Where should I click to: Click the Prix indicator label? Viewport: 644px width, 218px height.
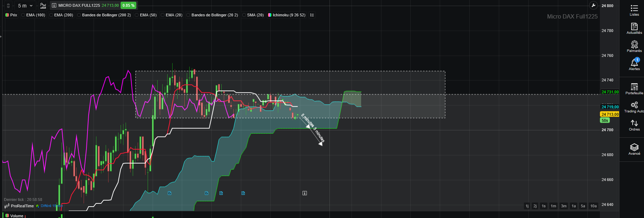pyautogui.click(x=14, y=15)
